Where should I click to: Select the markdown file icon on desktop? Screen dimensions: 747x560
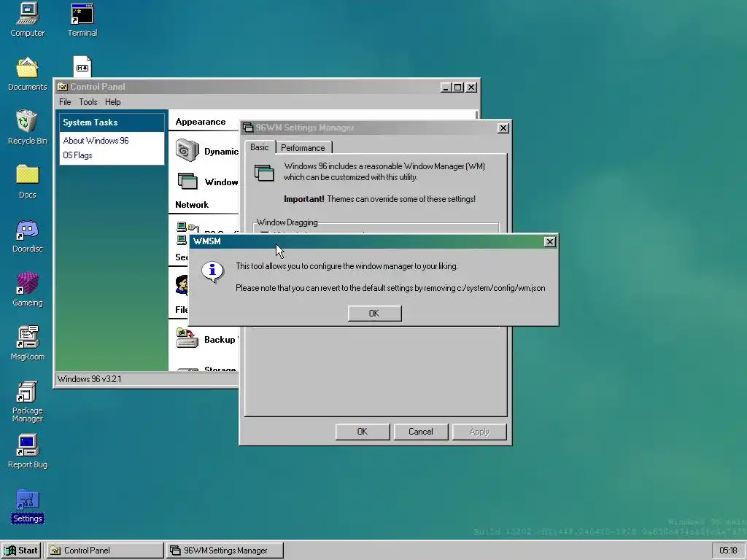82,67
